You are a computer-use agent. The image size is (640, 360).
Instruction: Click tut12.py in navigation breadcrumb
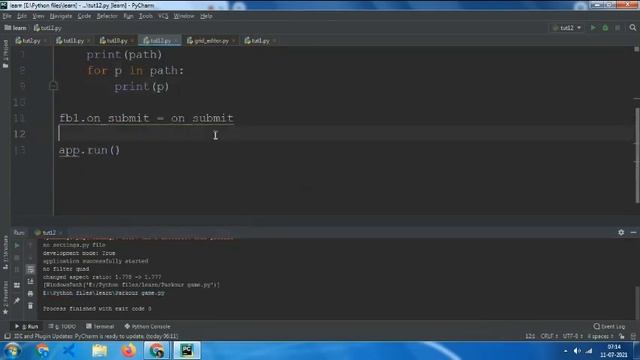click(47, 28)
